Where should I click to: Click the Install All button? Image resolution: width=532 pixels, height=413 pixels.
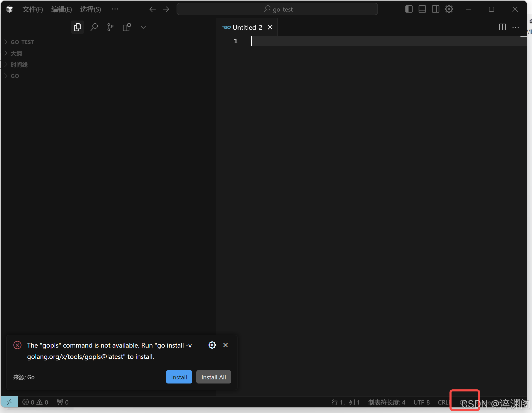click(213, 377)
